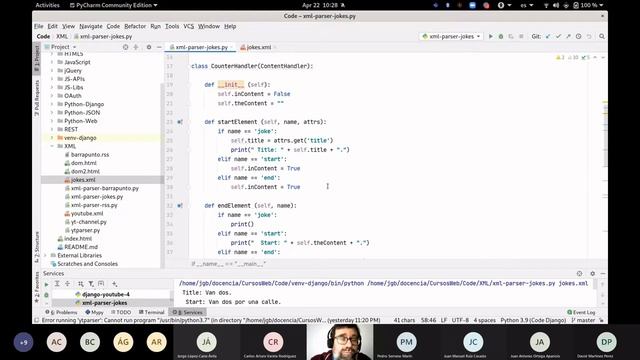Filter services list icon

pos(91,284)
